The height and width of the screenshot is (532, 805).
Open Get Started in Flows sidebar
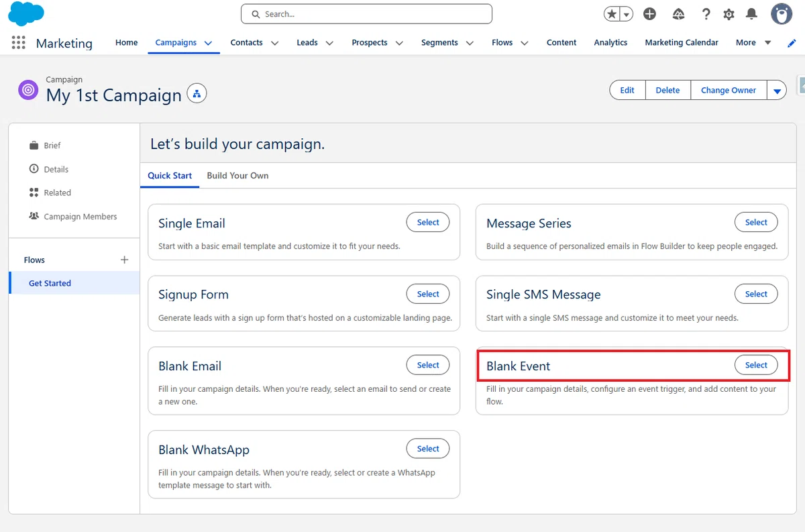coord(74,283)
